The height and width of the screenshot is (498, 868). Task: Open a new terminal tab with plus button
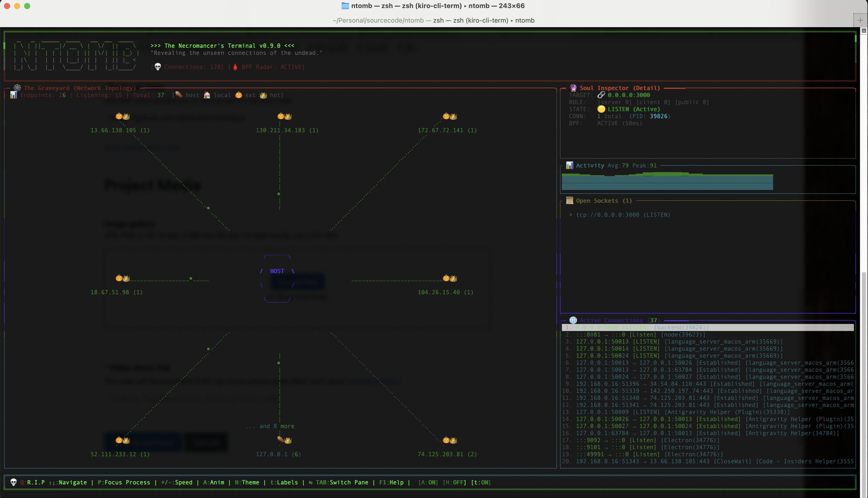pyautogui.click(x=860, y=20)
